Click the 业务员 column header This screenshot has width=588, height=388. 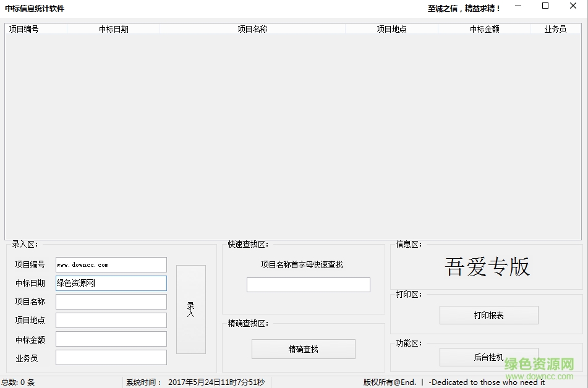(x=555, y=28)
